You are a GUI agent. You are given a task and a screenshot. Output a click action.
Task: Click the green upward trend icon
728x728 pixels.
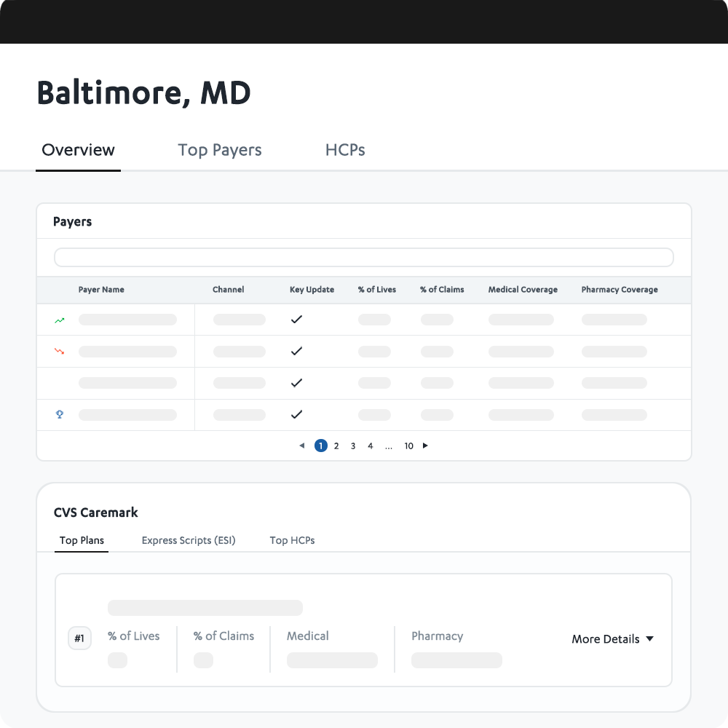(x=59, y=320)
